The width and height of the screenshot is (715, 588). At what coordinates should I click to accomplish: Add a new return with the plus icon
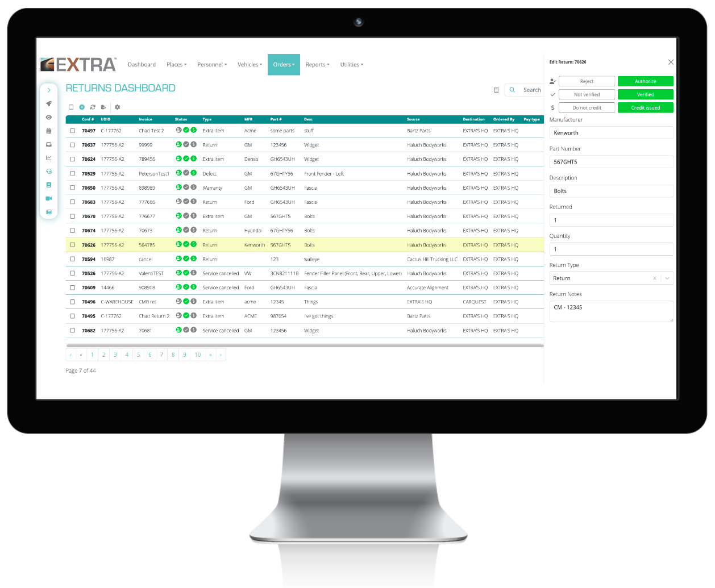[x=82, y=107]
